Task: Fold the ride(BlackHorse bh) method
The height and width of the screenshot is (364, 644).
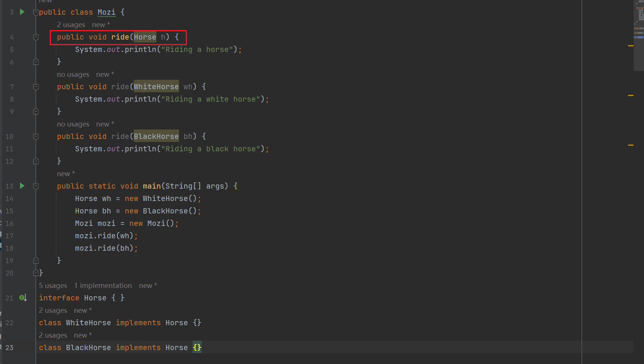Action: (x=36, y=137)
